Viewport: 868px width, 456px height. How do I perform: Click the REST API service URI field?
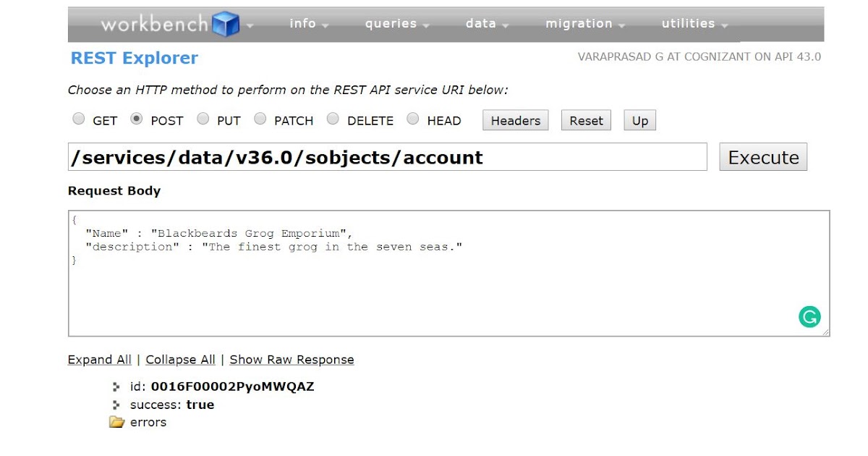(387, 157)
